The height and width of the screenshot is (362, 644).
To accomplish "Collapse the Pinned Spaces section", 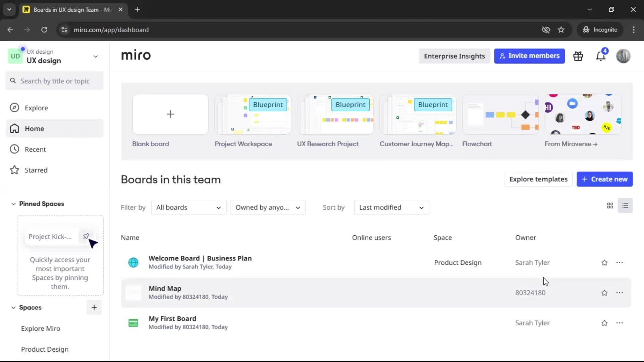I will click(13, 204).
